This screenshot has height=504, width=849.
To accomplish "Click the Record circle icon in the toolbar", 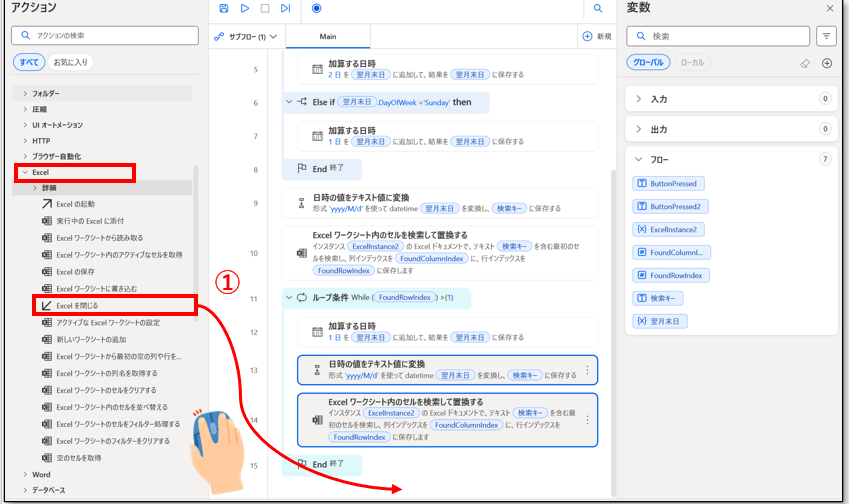I will (316, 9).
